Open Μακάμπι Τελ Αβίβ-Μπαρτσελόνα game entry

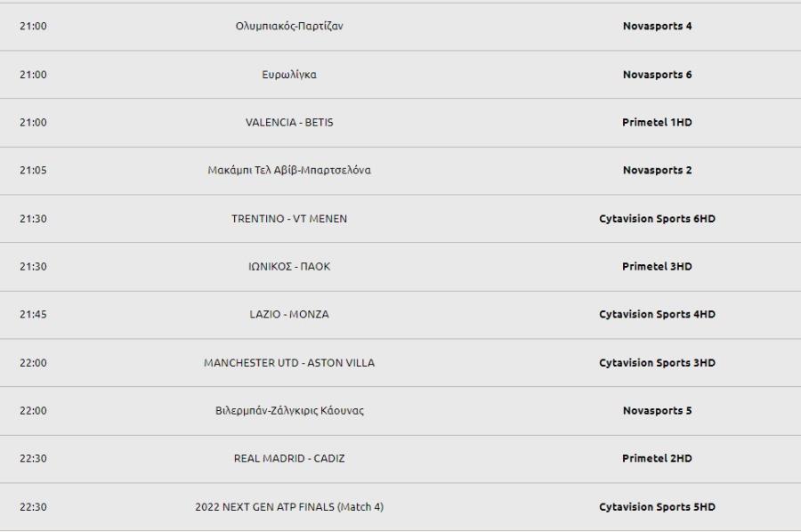click(x=289, y=170)
